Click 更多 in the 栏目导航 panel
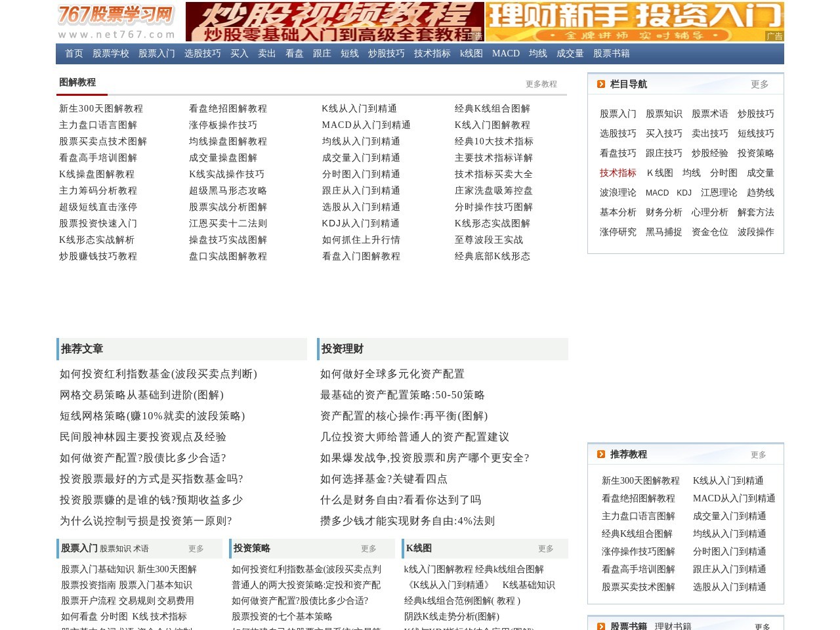This screenshot has height=630, width=840. (x=759, y=84)
